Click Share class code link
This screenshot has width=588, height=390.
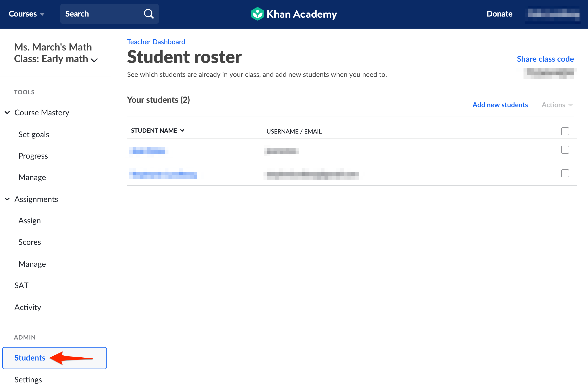[545, 59]
